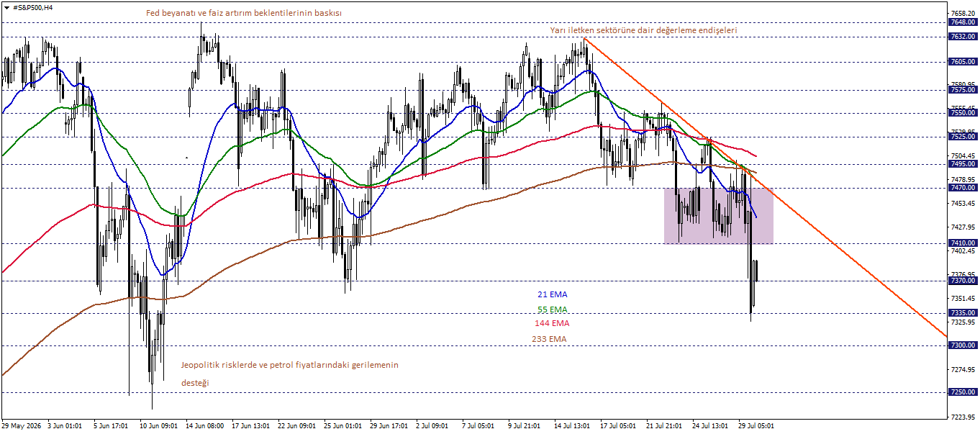The width and height of the screenshot is (980, 434).
Task: Click the 10 Jun 09:01 date label
Action: (158, 425)
